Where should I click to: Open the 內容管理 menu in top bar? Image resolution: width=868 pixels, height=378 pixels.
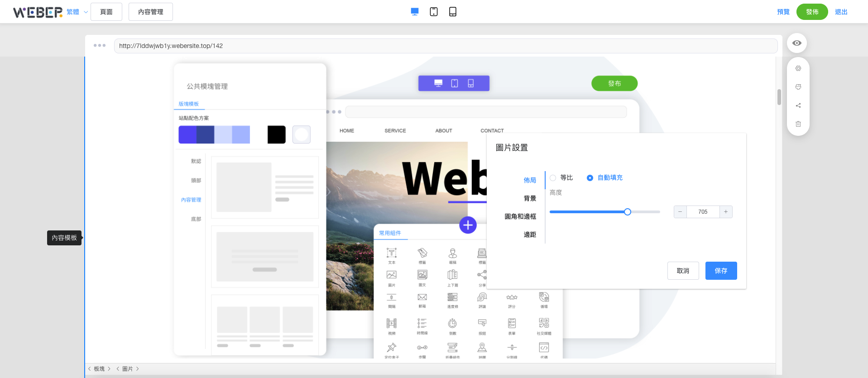tap(151, 12)
